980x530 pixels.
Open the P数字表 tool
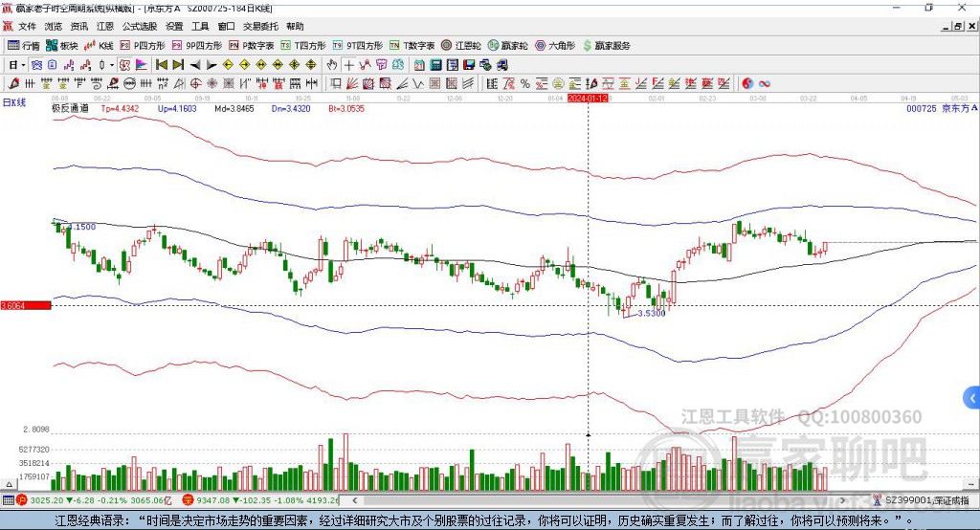point(252,46)
